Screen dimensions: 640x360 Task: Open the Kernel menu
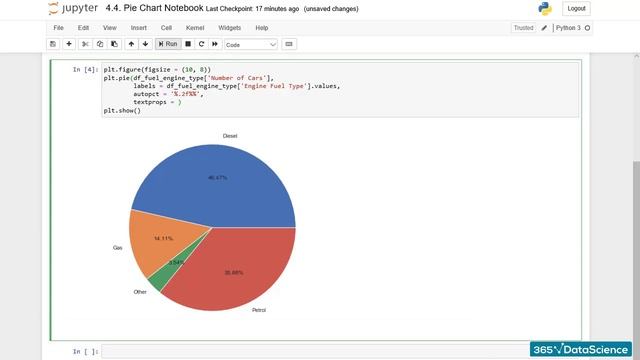click(x=195, y=28)
